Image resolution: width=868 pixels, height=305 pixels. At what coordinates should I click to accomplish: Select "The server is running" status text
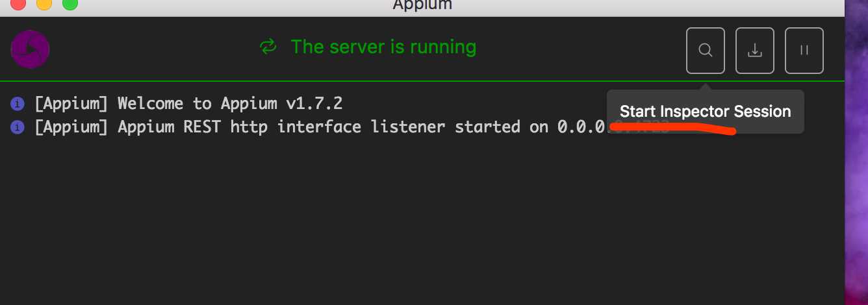tap(383, 47)
